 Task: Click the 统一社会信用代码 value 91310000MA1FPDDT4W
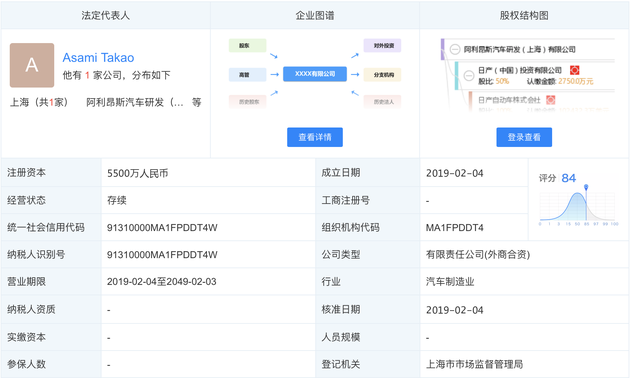click(x=162, y=228)
